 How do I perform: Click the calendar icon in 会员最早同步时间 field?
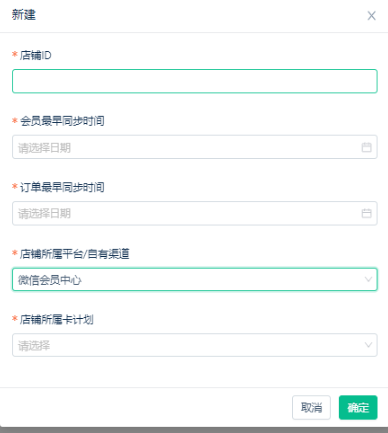(x=366, y=147)
